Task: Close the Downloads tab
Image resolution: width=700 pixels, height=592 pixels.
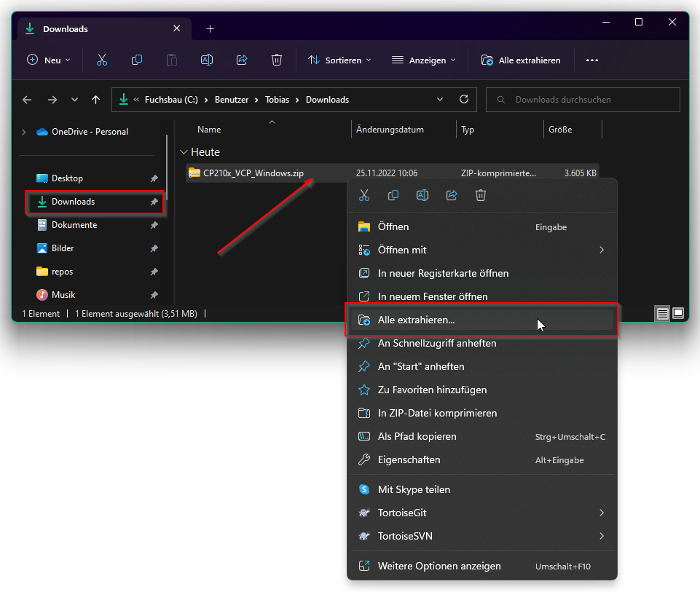Action: (x=177, y=28)
